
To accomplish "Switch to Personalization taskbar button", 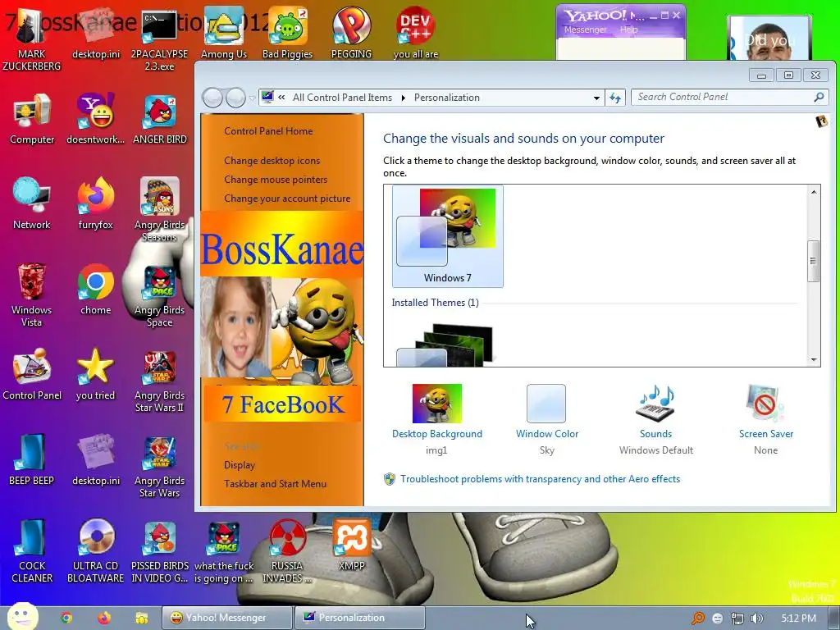I will [360, 618].
